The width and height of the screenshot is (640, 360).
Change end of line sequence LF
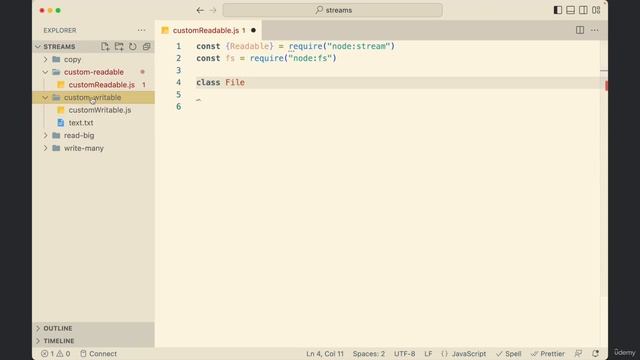(428, 354)
